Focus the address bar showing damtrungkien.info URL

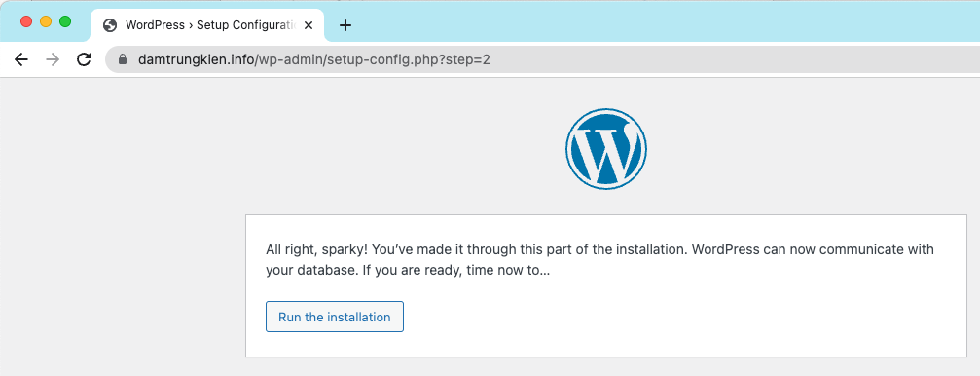point(542,59)
